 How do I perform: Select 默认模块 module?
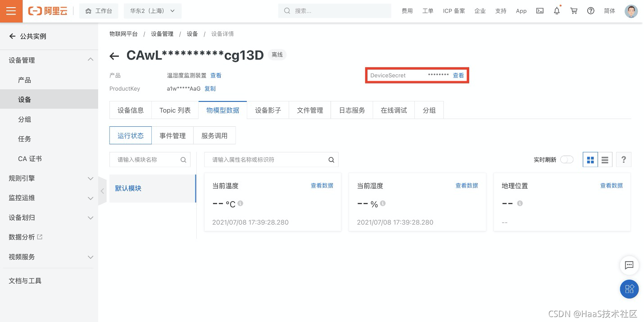[153, 188]
